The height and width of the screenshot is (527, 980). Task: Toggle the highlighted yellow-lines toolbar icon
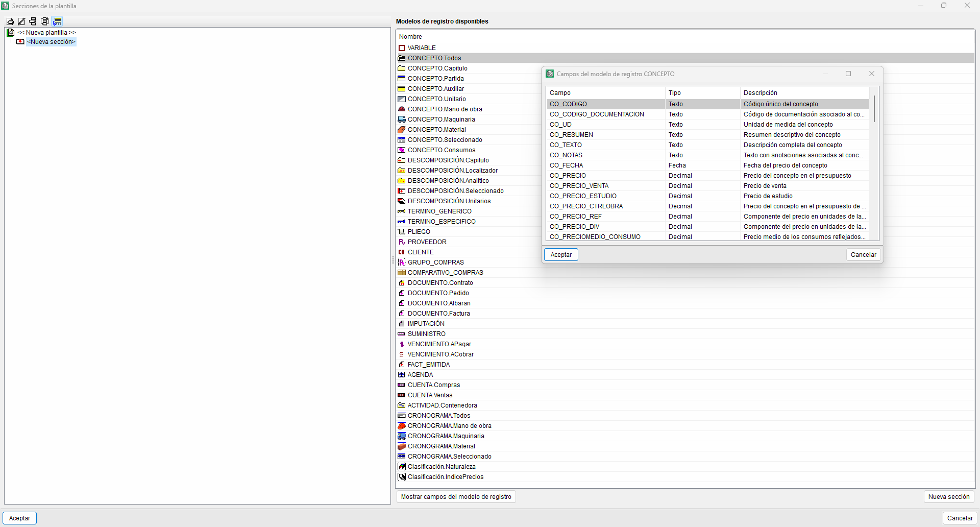58,21
